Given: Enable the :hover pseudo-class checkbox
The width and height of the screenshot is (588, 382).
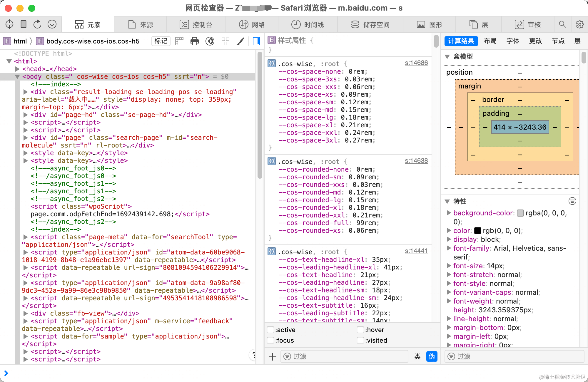Looking at the screenshot, I should pos(360,330).
